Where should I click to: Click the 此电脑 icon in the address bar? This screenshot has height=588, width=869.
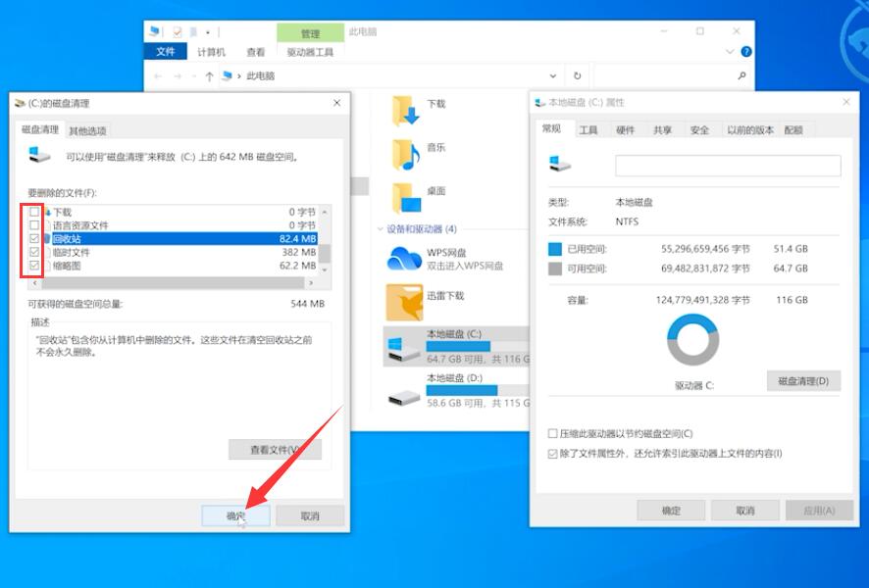tap(227, 75)
